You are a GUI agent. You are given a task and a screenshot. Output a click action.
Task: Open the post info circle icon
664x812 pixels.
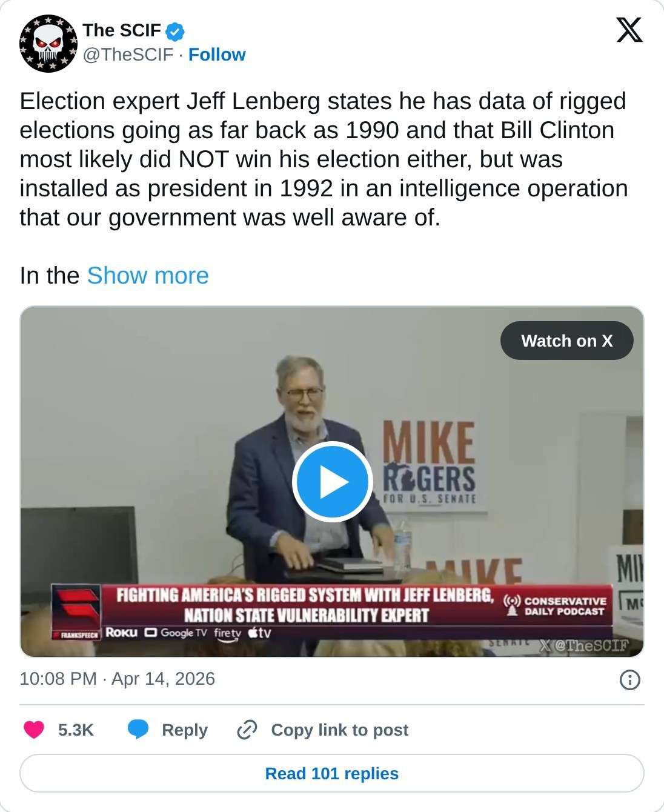click(630, 680)
